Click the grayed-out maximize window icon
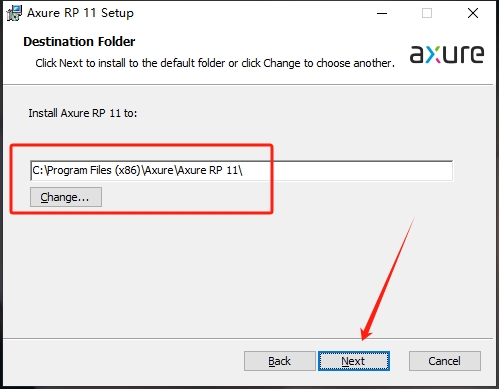Viewport: 499px width, 389px height. pos(427,13)
